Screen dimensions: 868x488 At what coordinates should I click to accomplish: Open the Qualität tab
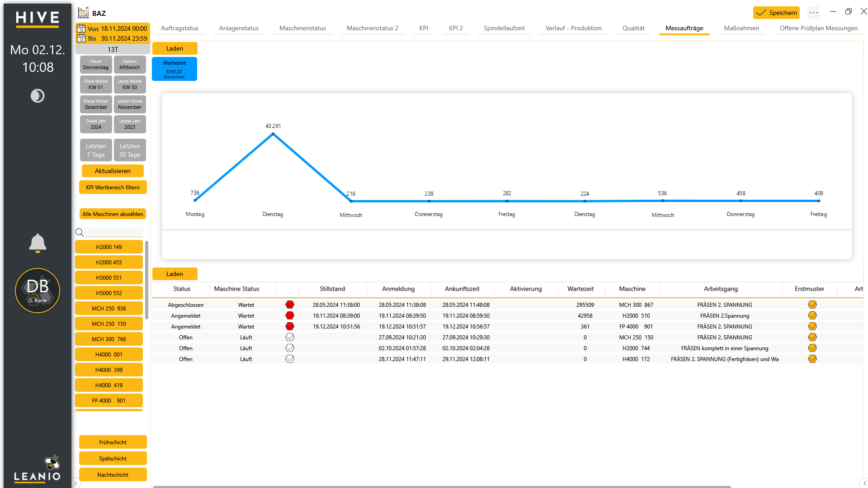click(633, 28)
